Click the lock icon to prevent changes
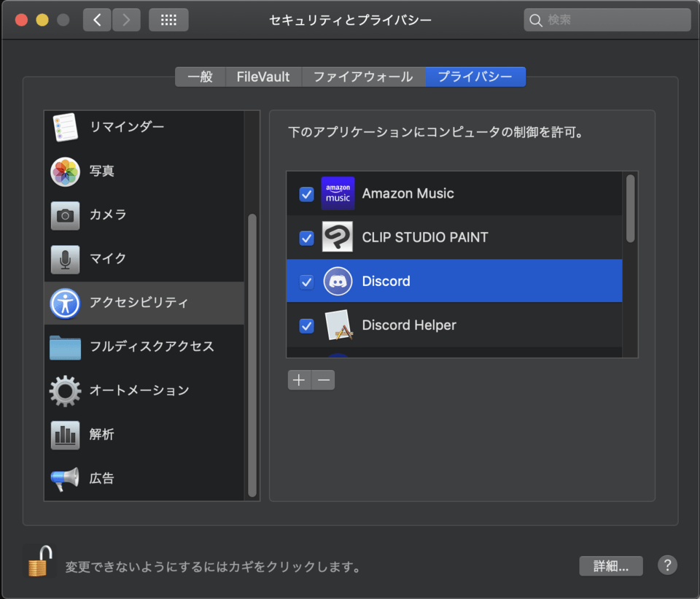700x599 pixels. coord(39,562)
